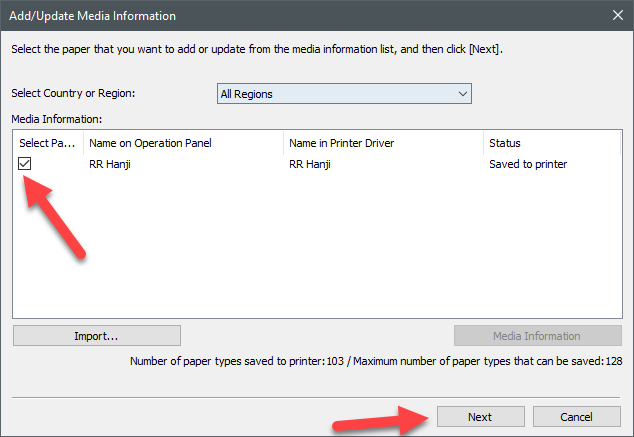Click the Add/Update Media Information title bar

250,16
